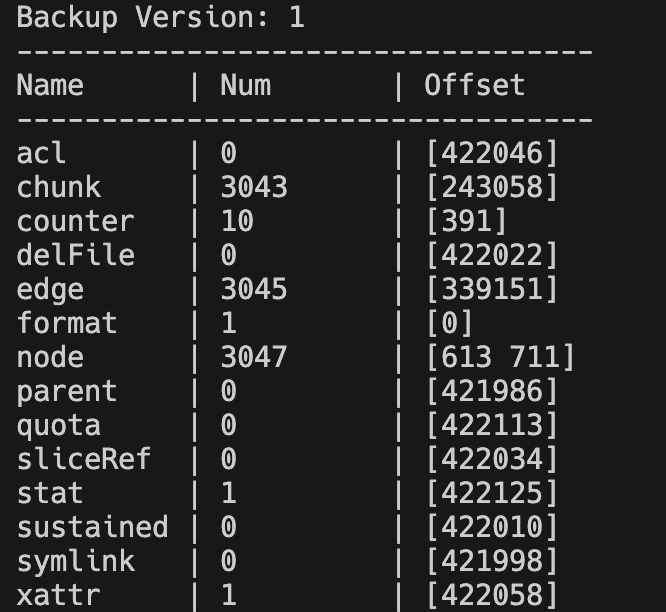Click the node count 3047

tap(254, 357)
